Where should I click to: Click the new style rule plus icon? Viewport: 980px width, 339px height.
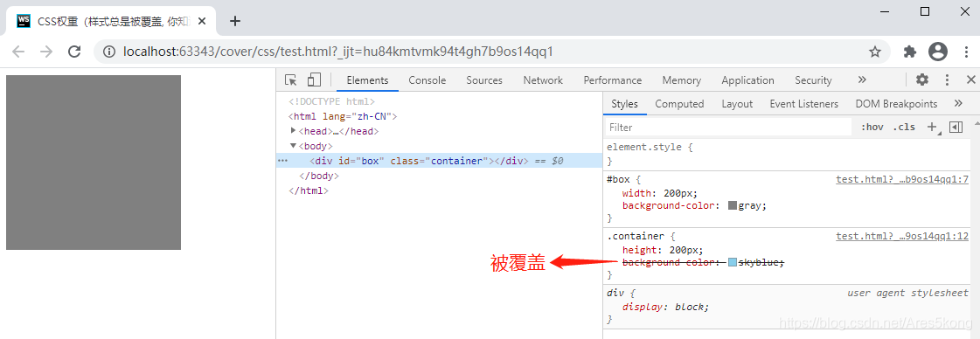click(x=932, y=127)
